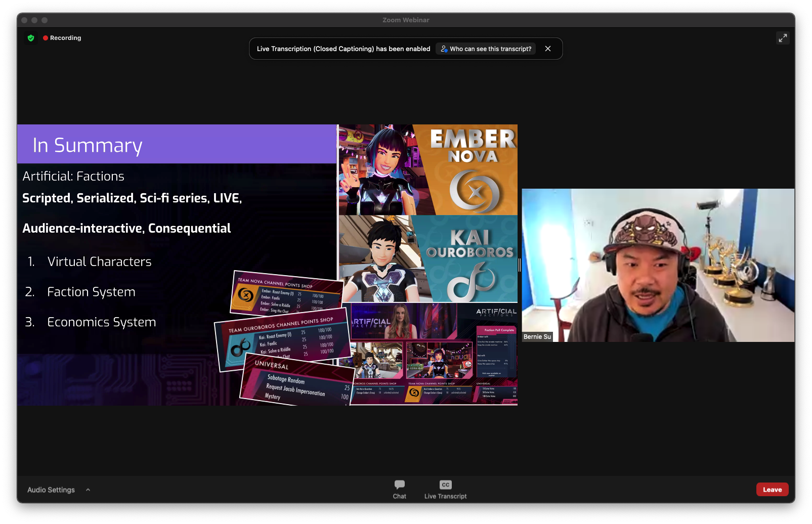Click the Ember Nova image on slide

click(x=428, y=170)
